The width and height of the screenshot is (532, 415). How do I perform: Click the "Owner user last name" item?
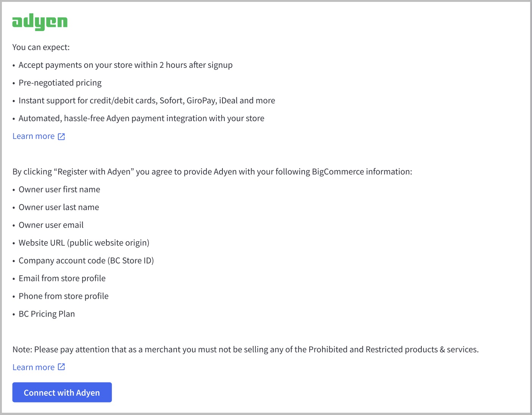pyautogui.click(x=59, y=207)
